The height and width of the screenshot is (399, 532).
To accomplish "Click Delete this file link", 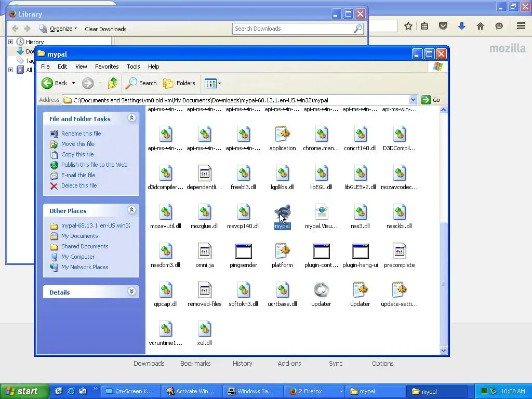I will point(79,185).
